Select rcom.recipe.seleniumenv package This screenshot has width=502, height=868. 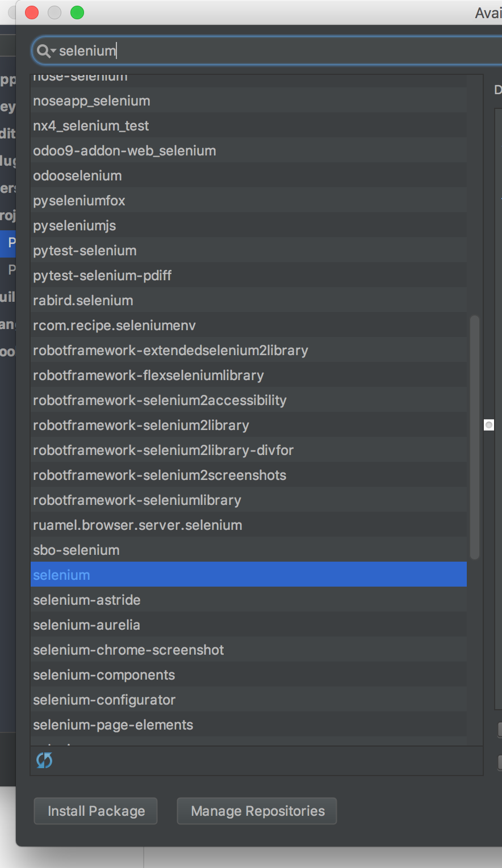249,326
